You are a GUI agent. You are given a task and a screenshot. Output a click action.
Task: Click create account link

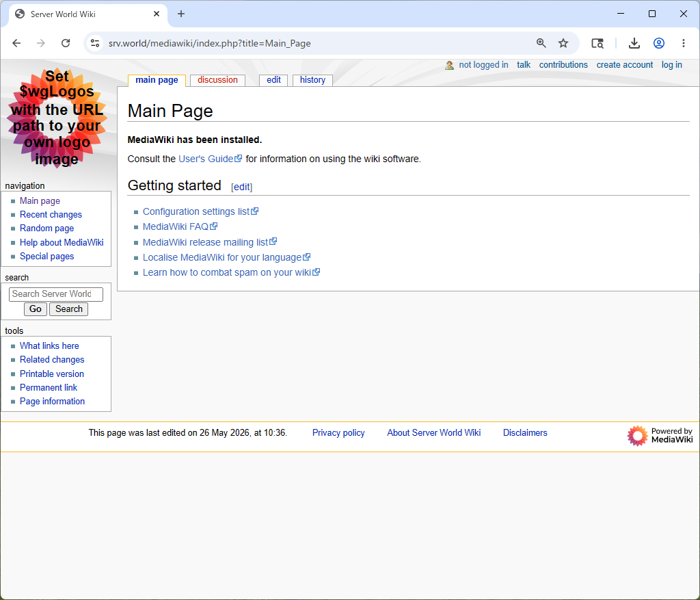625,65
